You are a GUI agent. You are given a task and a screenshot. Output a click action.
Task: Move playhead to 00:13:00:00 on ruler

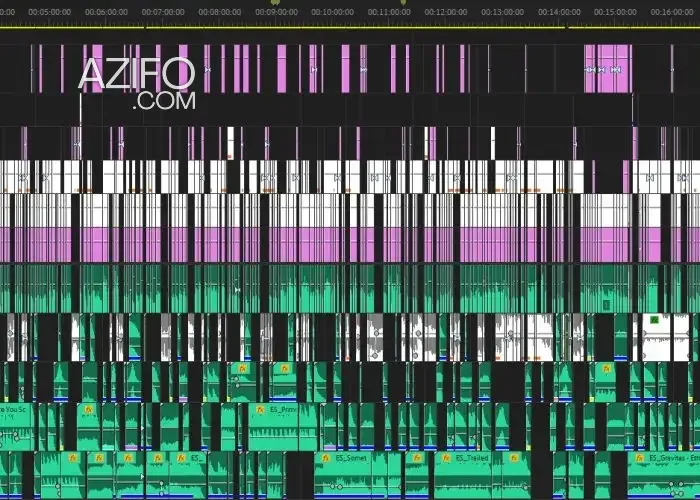503,12
